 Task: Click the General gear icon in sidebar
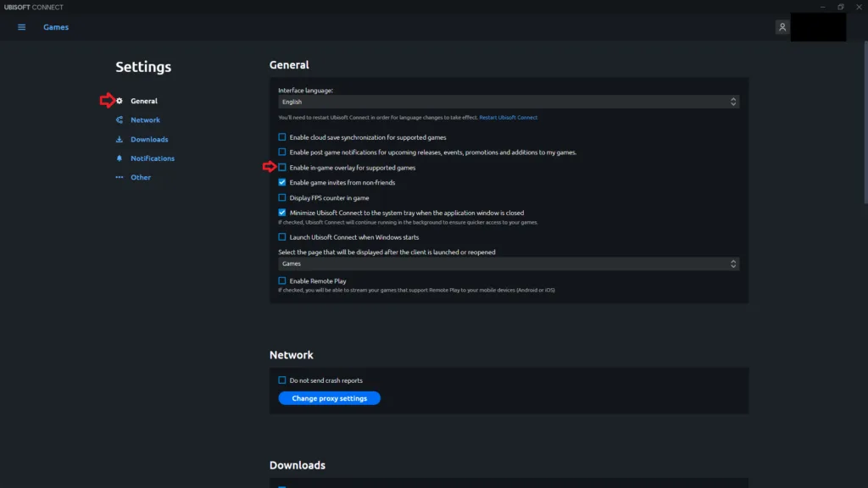(119, 101)
